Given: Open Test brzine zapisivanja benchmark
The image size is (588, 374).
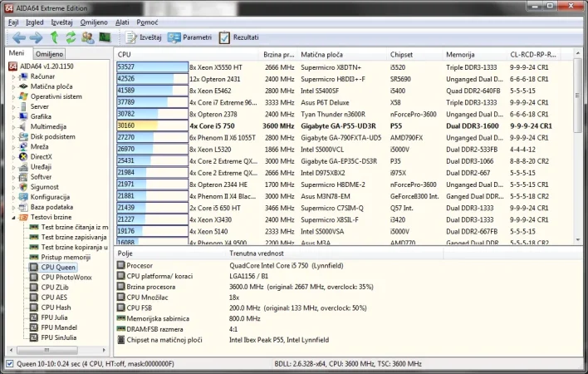Looking at the screenshot, I should 74,237.
